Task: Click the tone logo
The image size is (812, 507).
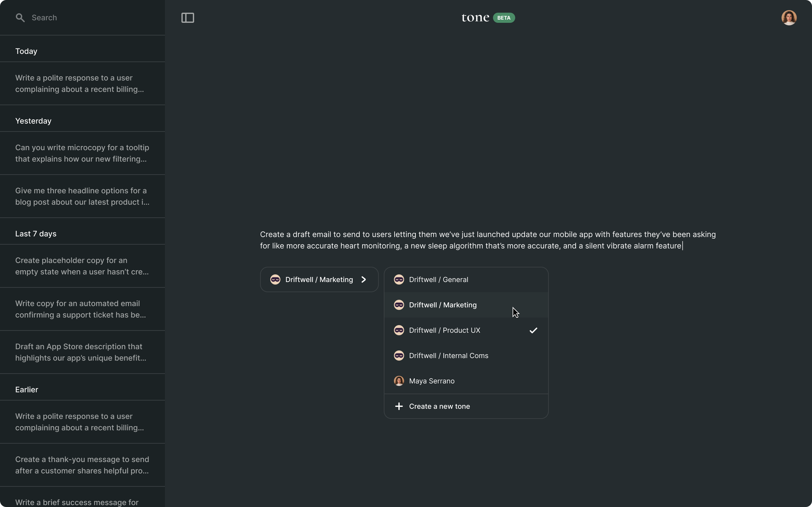Action: tap(475, 17)
